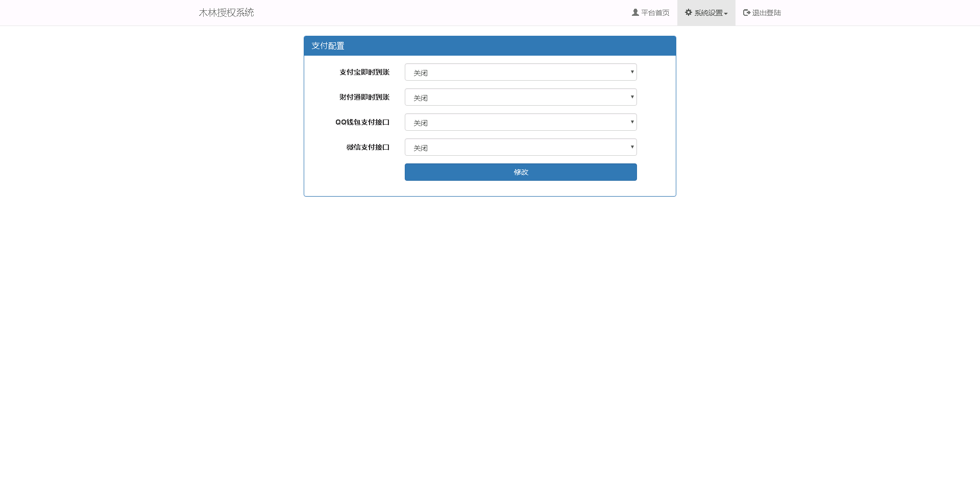Open the 微信支付接口 dropdown

tap(521, 147)
